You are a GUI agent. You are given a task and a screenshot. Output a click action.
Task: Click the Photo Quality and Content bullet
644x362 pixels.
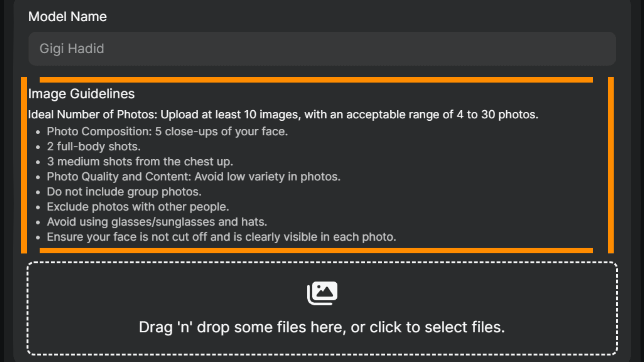[x=194, y=176]
